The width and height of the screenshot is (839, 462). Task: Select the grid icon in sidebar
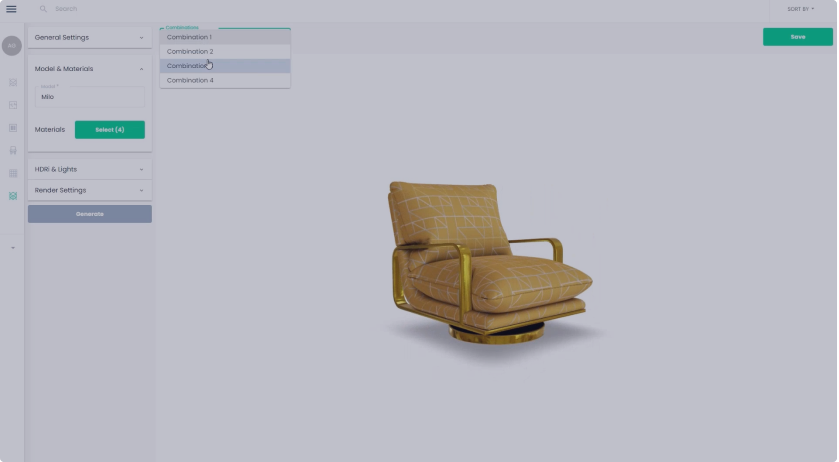pos(13,173)
